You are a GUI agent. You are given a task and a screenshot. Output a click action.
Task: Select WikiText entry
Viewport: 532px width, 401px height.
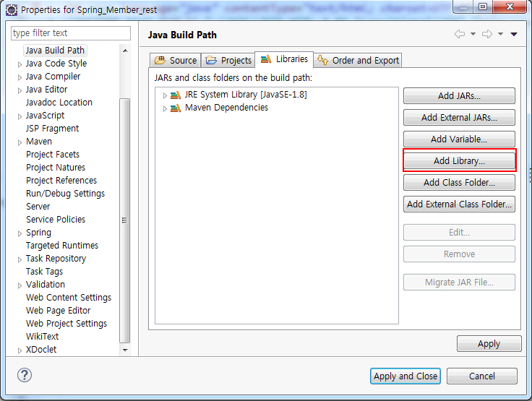tap(43, 337)
